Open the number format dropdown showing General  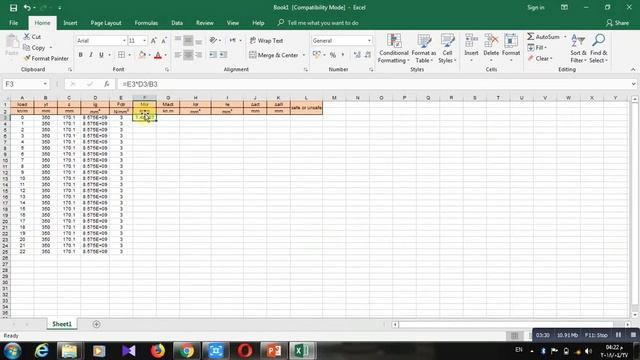coord(369,41)
